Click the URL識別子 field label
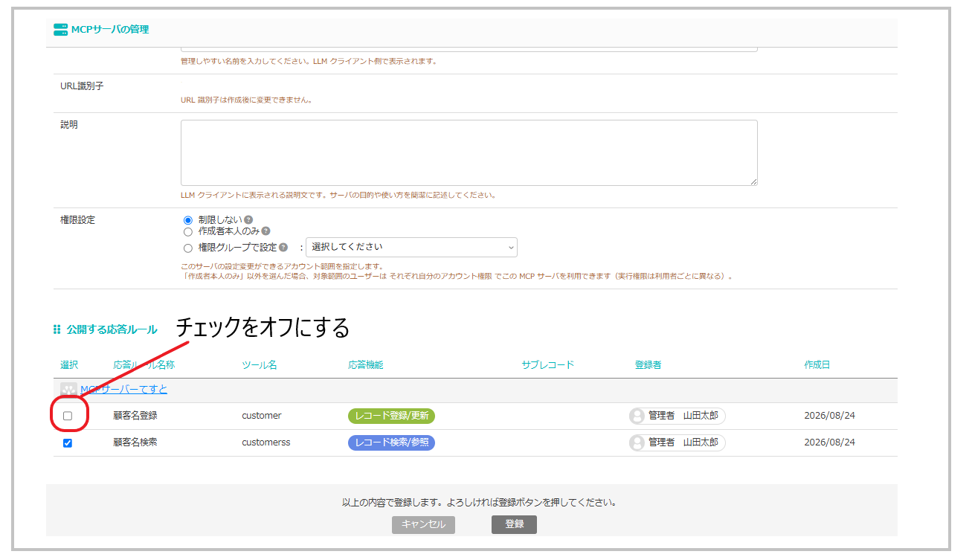 [82, 86]
